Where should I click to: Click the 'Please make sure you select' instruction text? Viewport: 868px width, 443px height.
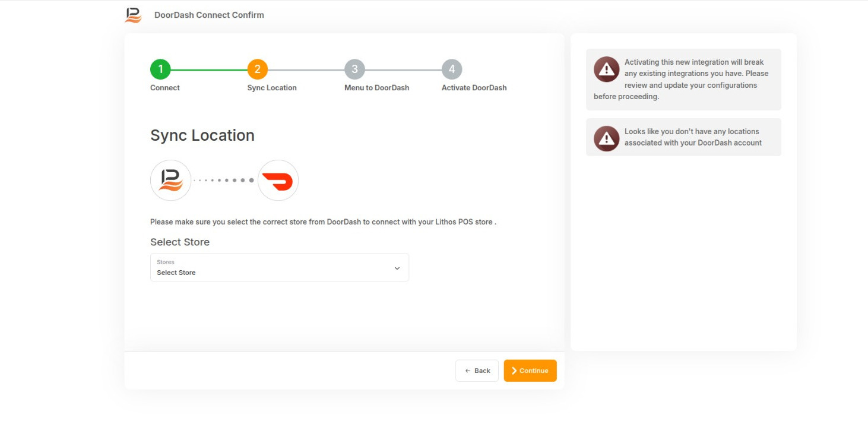pyautogui.click(x=323, y=222)
